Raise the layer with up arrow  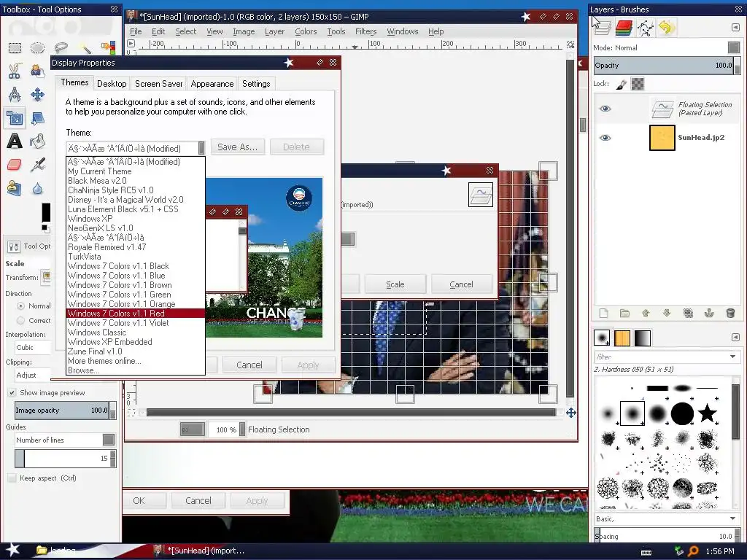646,313
